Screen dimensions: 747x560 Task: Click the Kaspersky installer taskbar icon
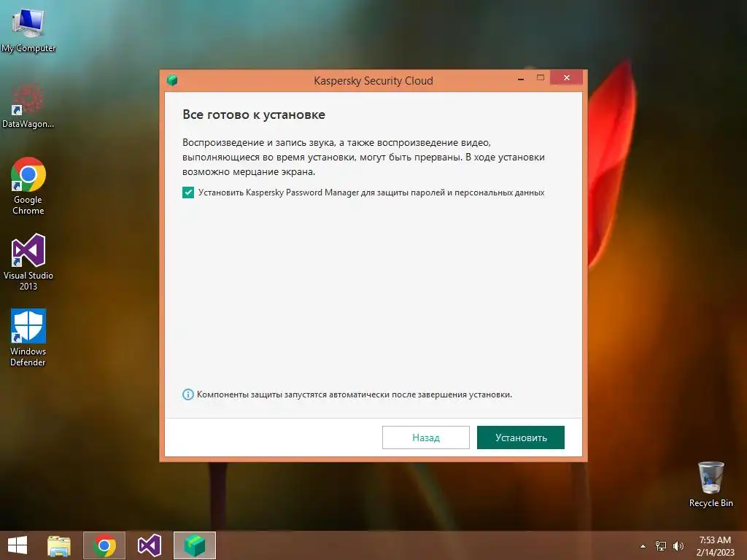point(194,545)
